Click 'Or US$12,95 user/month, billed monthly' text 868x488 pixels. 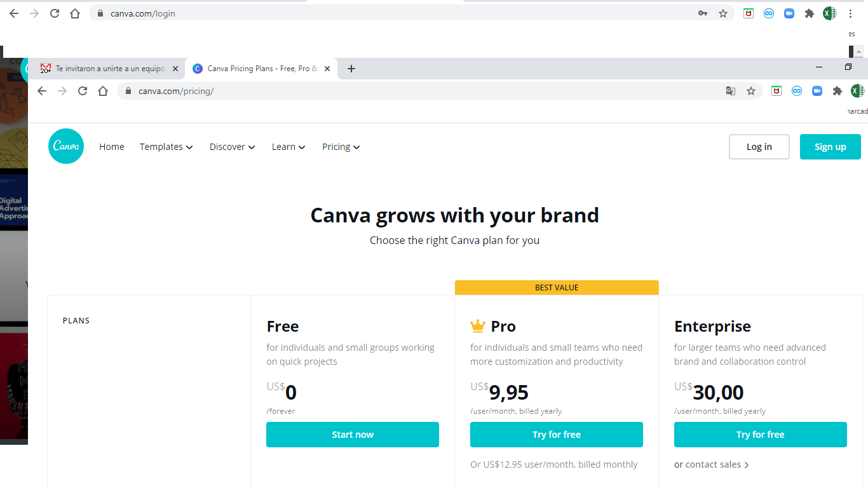tap(554, 464)
